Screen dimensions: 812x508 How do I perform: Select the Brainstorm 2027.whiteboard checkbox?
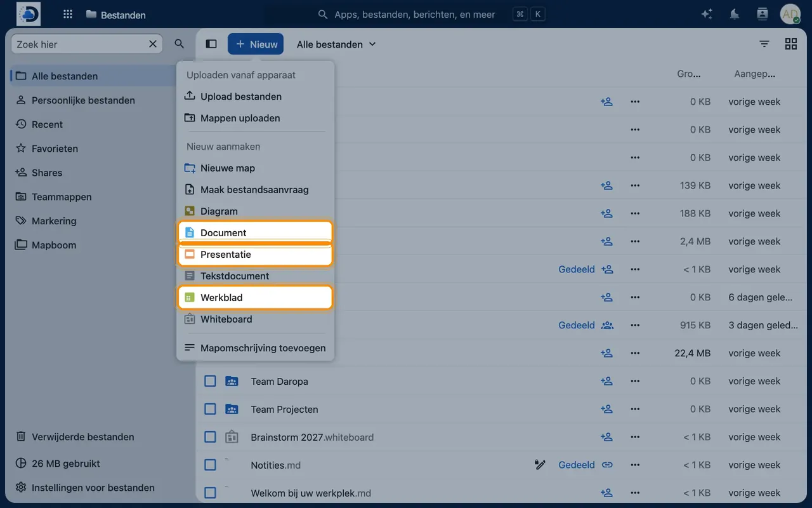[210, 437]
